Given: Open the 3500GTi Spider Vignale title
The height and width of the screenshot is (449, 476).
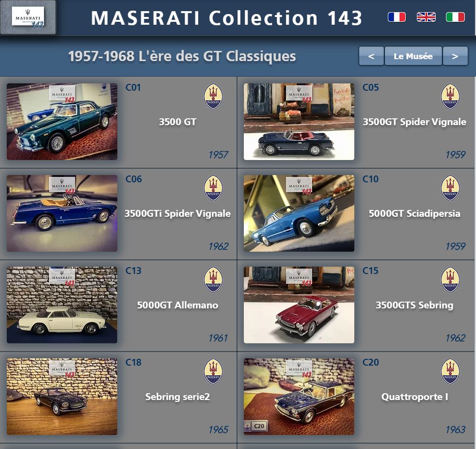Looking at the screenshot, I should tap(177, 213).
